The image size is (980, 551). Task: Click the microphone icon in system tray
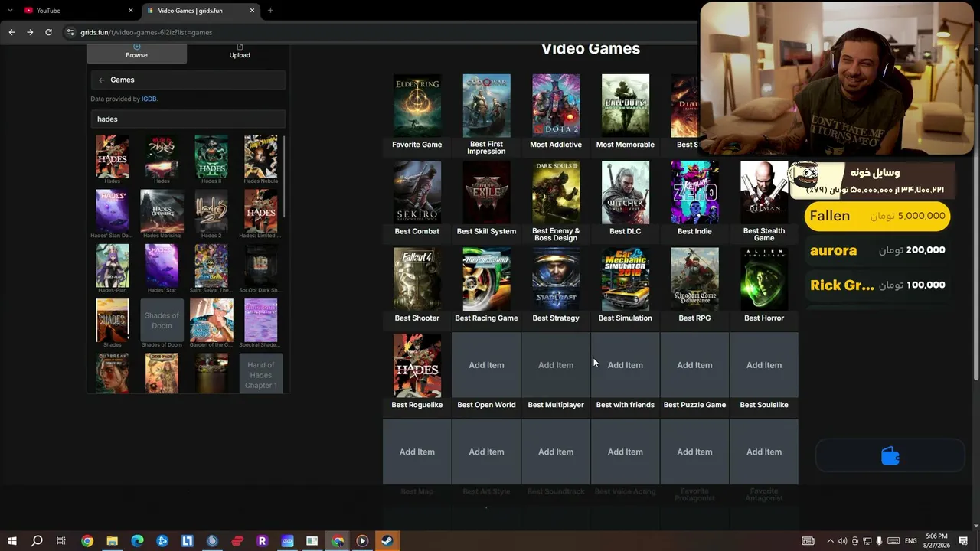[x=880, y=541]
